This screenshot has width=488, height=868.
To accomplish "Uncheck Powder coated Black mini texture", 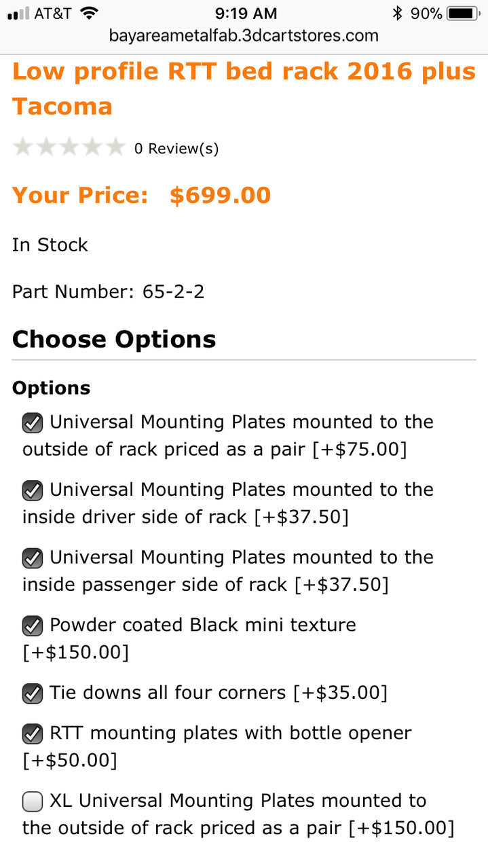I will pos(32,626).
